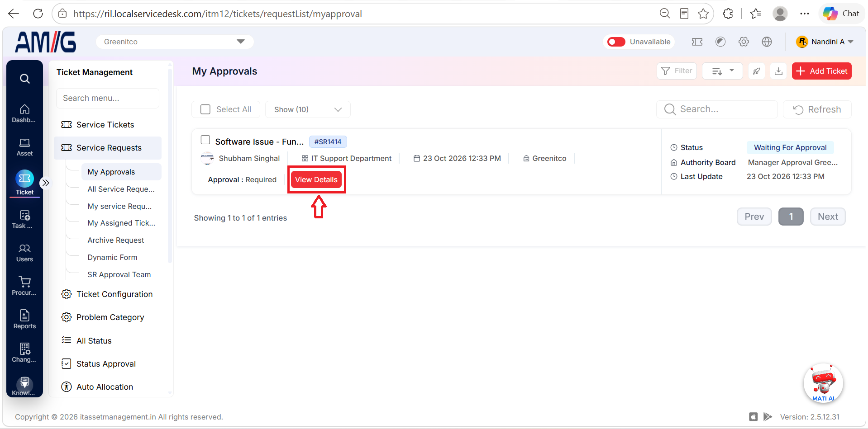868x429 pixels.
Task: Toggle the Unavailable status switch
Action: tap(616, 42)
